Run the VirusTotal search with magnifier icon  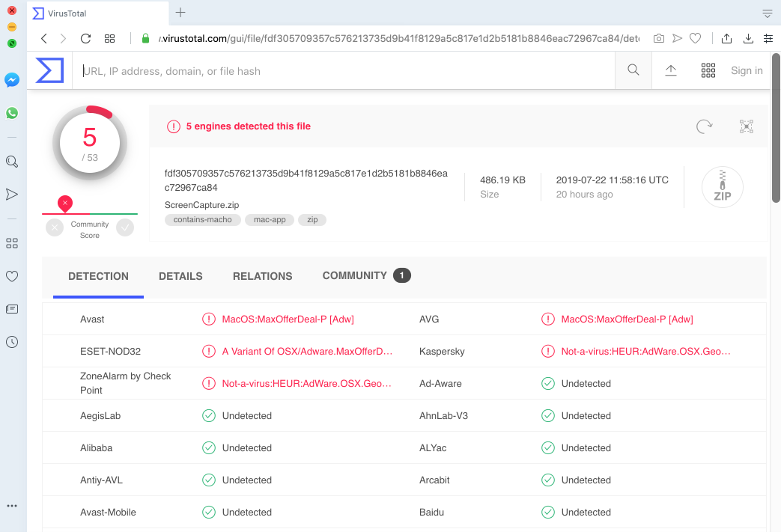(x=633, y=70)
